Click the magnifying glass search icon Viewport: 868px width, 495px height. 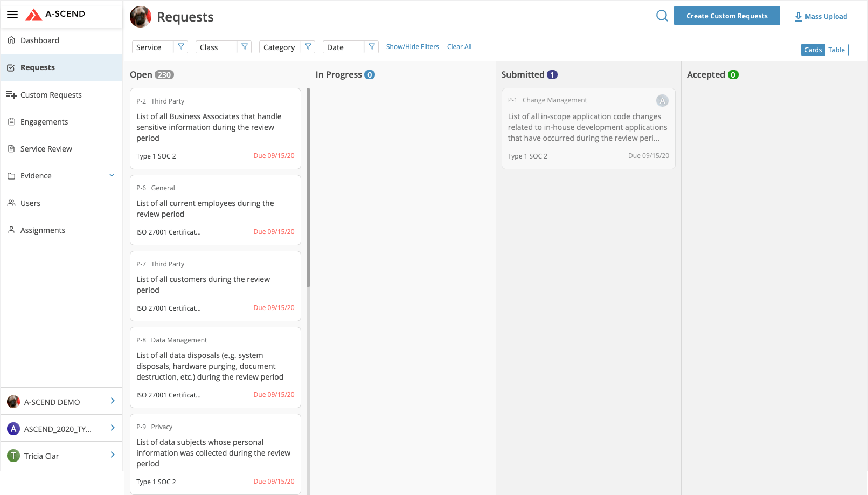coord(662,16)
